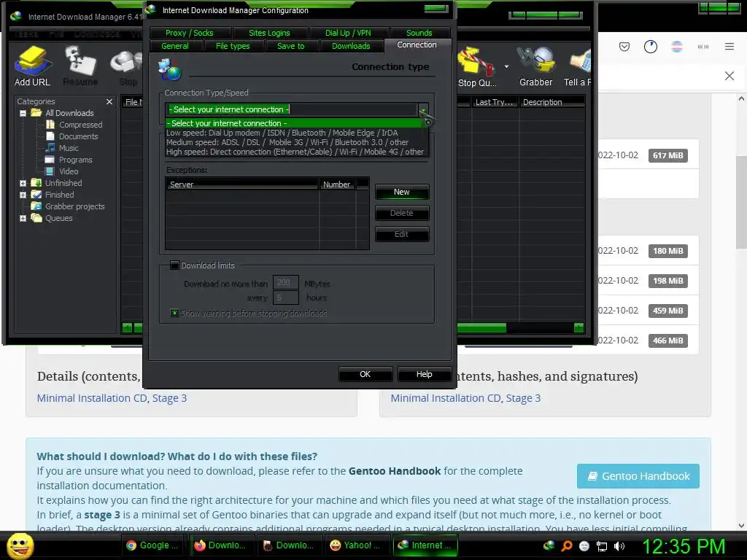Switch to File types tab
Screen dimensions: 747x560
coord(233,46)
